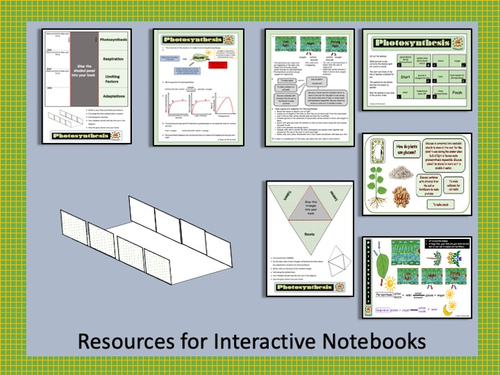Select the leaf and sun equation worksheet
500x375 pixels.
(x=417, y=278)
